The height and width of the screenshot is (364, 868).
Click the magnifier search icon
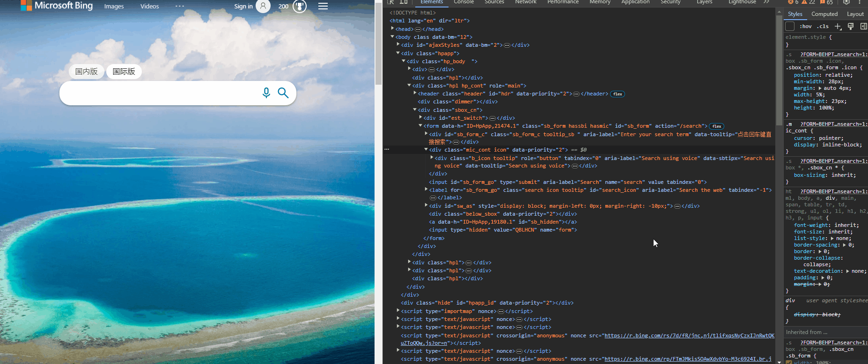point(283,93)
